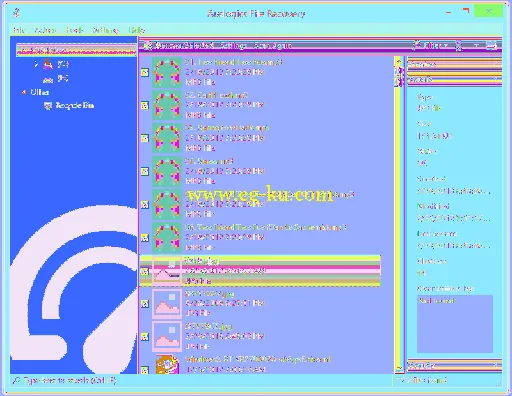Toggle checkbox for the 02. mp3 file

tap(145, 105)
